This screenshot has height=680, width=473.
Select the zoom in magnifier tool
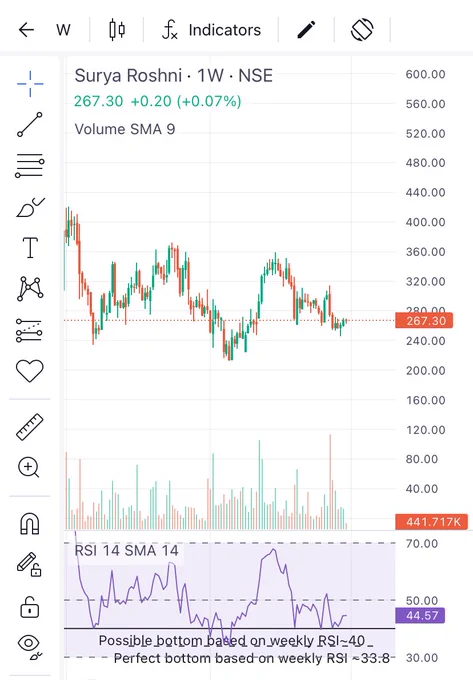tap(29, 468)
